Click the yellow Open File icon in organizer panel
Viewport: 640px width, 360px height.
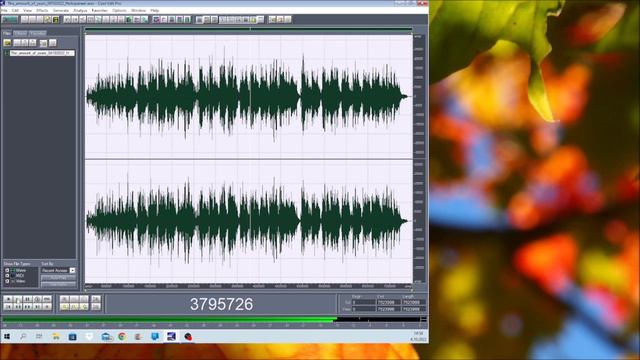tap(7, 43)
